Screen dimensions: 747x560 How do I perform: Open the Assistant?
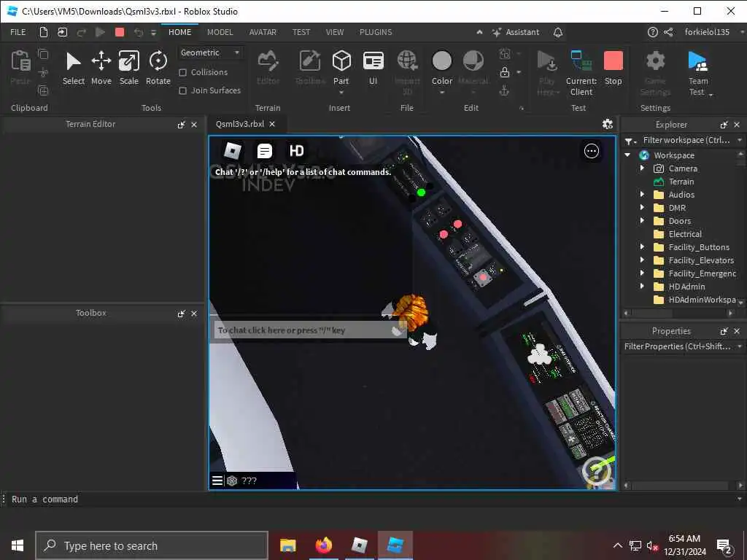tap(516, 32)
